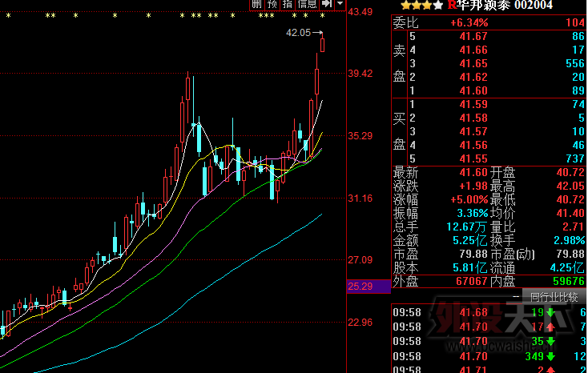
Task: Click the R margin-trading marker before stock name
Action: pyautogui.click(x=450, y=6)
